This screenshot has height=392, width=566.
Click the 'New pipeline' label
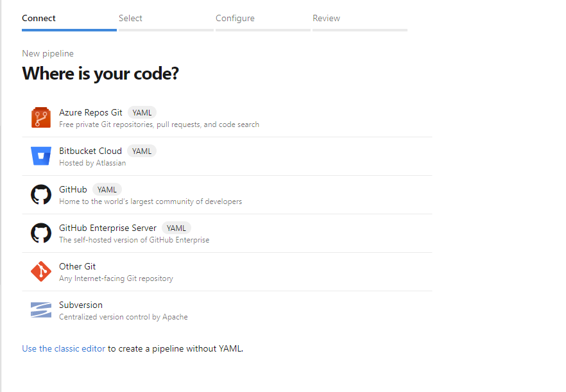[47, 53]
